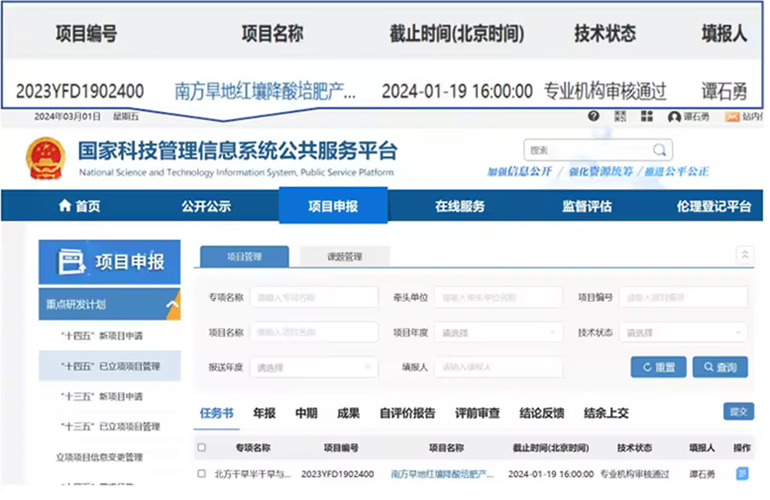Tick the select-all checkbox in table header

pos(202,448)
